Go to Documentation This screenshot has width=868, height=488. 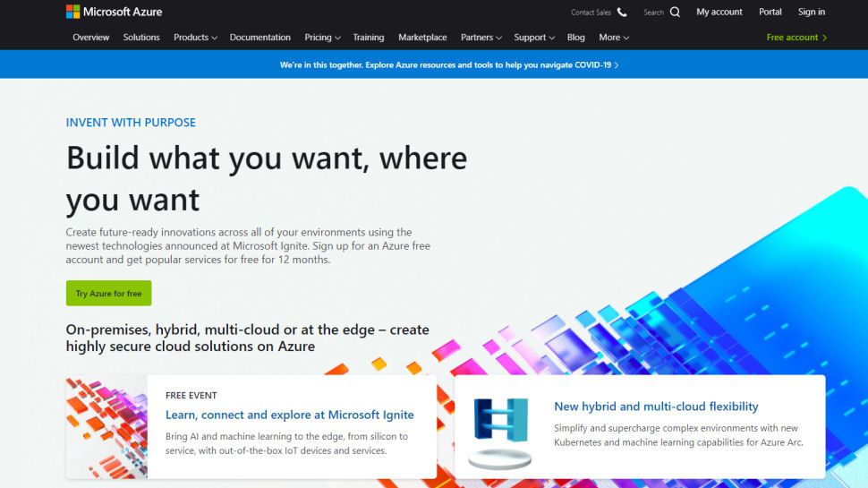click(x=260, y=37)
